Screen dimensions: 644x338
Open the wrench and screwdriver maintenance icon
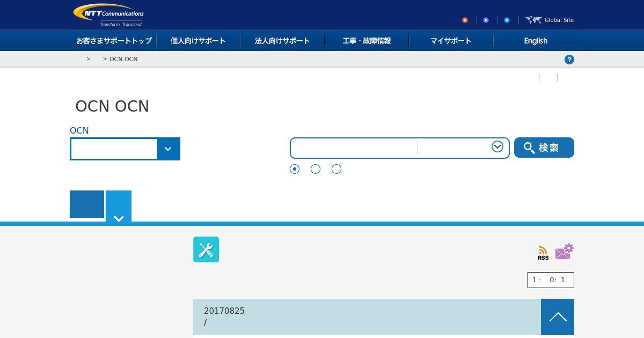pyautogui.click(x=206, y=249)
